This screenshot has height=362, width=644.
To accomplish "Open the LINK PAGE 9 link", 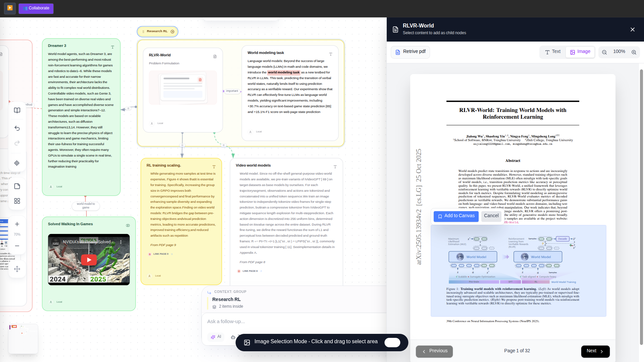I will (x=161, y=254).
